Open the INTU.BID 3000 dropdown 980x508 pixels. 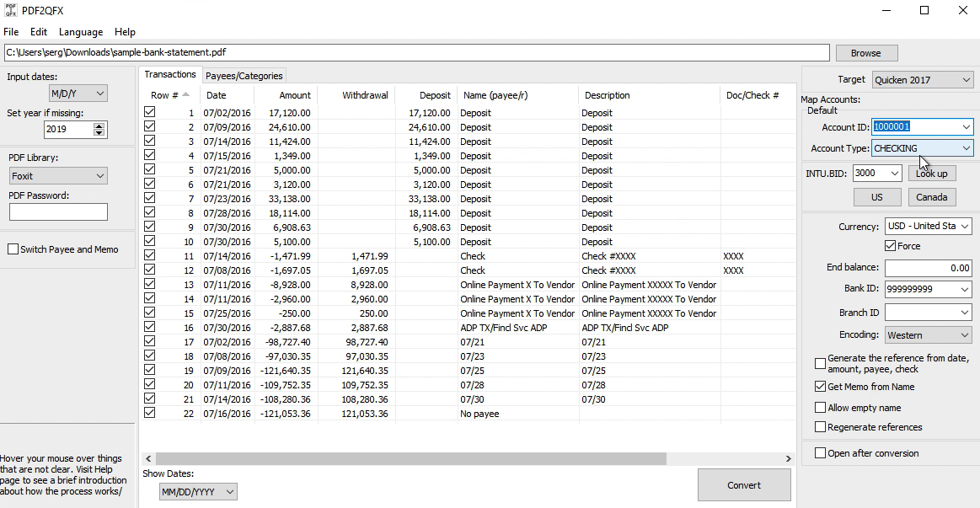click(x=894, y=173)
